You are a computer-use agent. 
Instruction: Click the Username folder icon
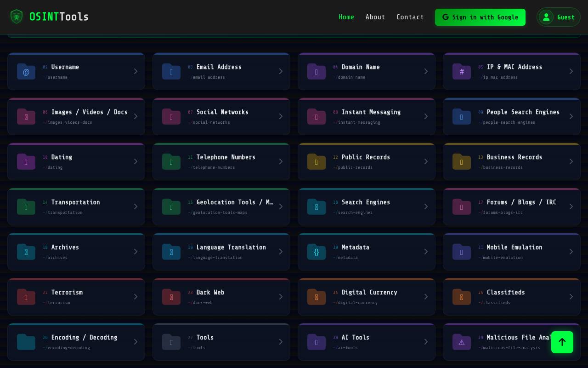tap(26, 71)
